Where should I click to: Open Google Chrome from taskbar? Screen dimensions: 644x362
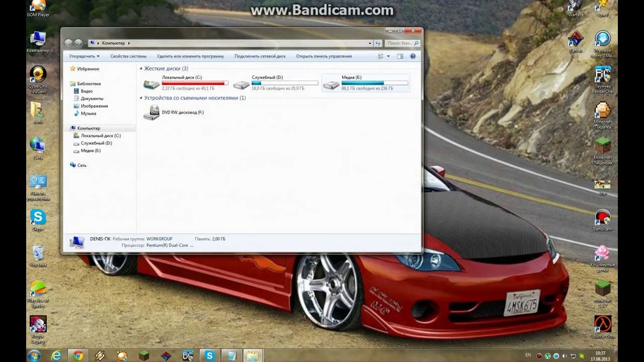(78, 356)
